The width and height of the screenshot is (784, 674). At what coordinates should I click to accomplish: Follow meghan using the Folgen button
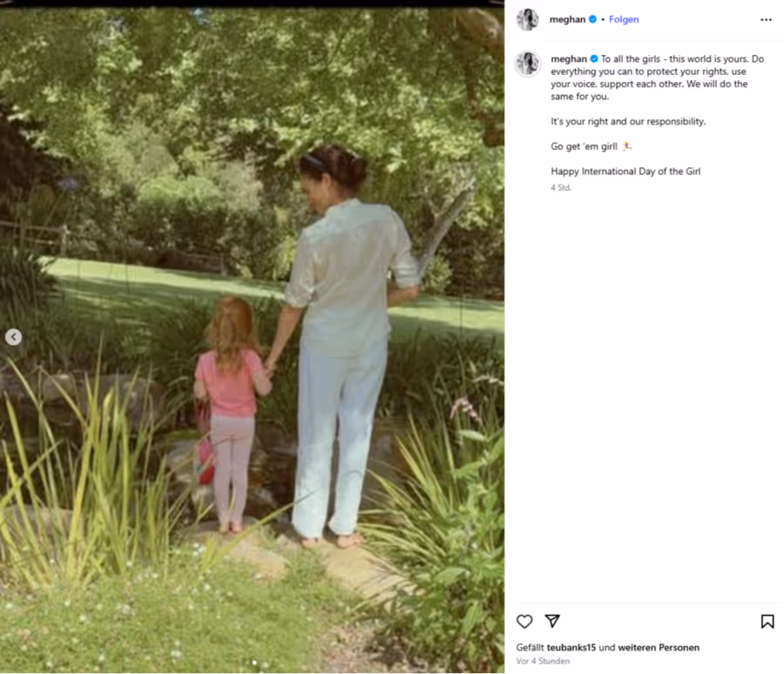(x=624, y=19)
